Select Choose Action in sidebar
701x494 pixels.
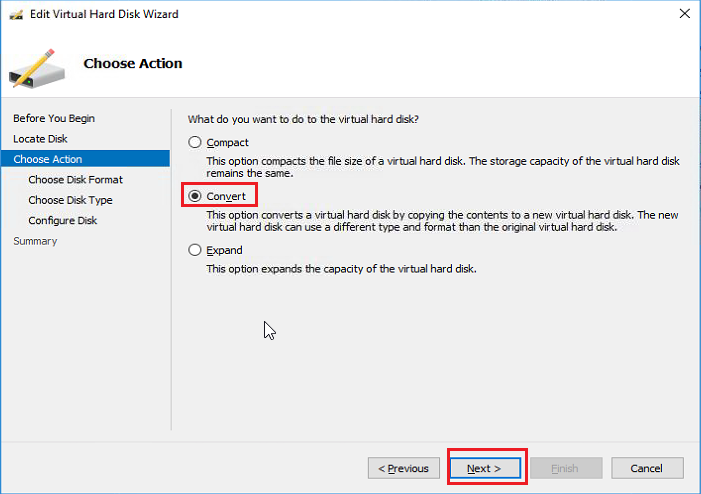(48, 159)
